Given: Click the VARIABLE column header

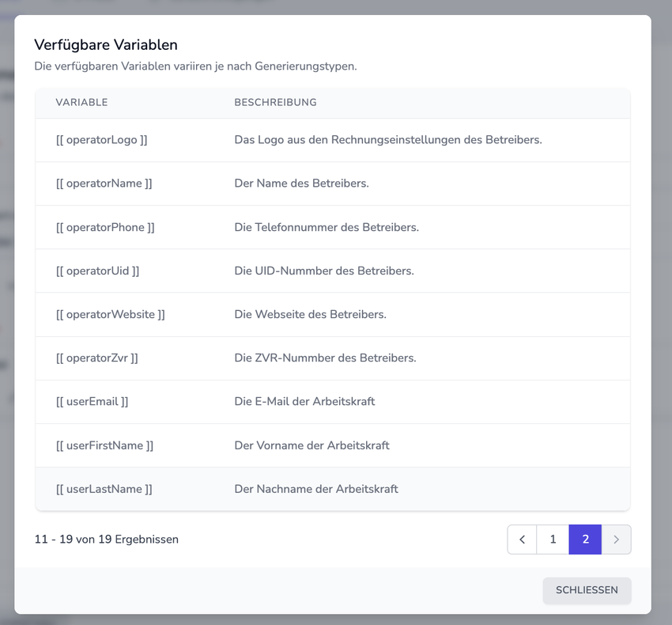Looking at the screenshot, I should (x=81, y=103).
